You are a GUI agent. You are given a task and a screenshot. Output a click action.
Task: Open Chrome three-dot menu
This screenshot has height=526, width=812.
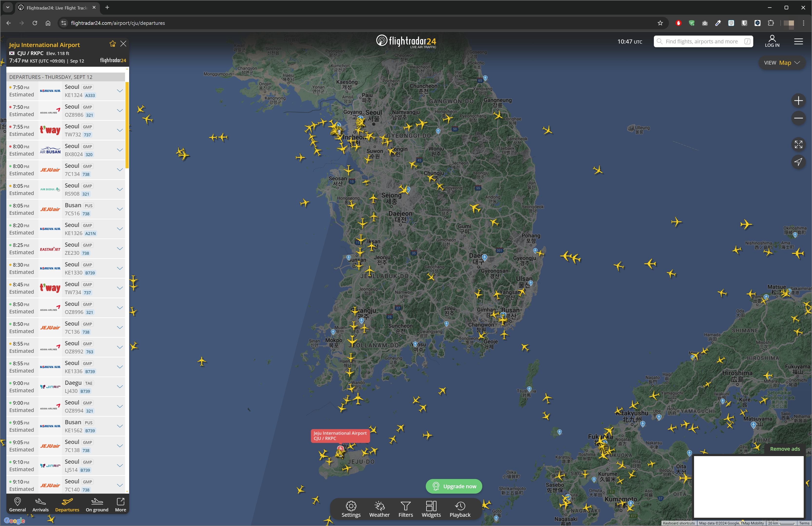pyautogui.click(x=803, y=23)
